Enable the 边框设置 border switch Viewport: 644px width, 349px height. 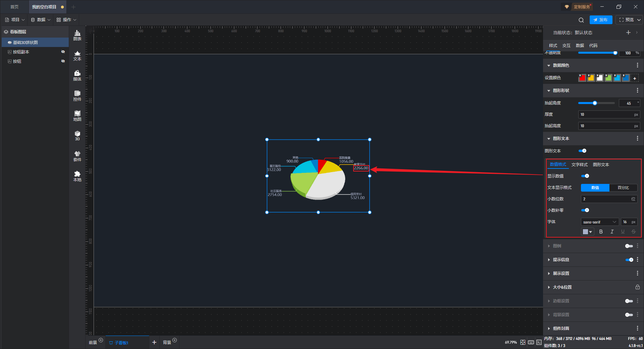point(629,301)
